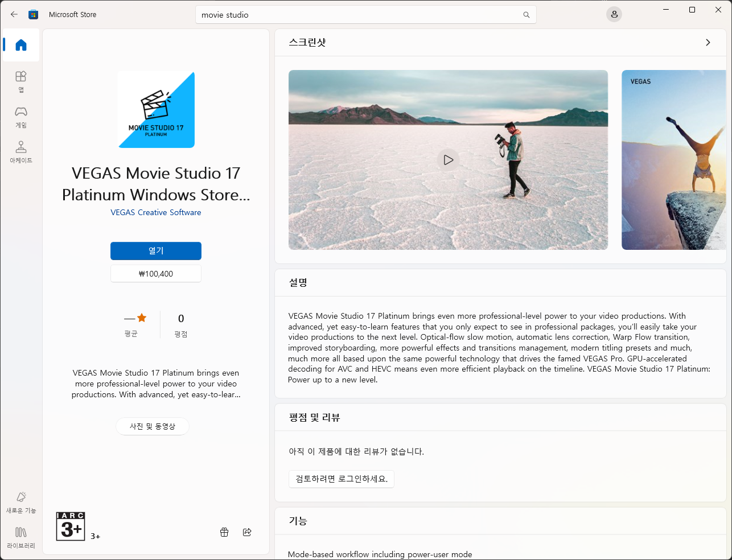Click the Movie Studio 17 app logo

point(156,109)
